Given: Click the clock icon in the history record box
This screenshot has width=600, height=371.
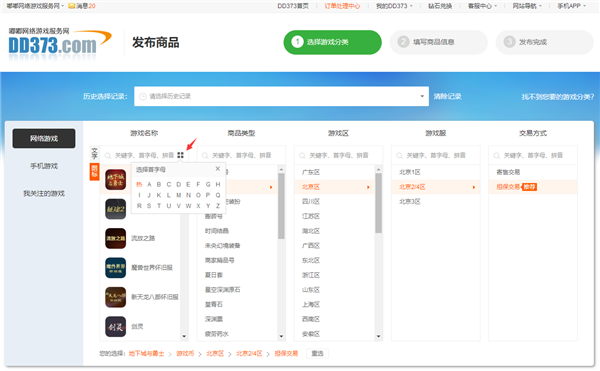Looking at the screenshot, I should [x=143, y=96].
